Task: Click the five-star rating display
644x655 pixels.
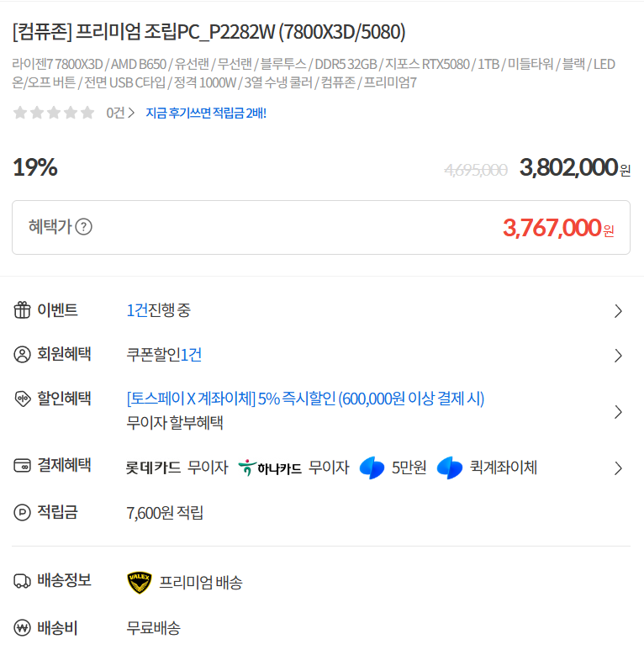Action: 54,113
